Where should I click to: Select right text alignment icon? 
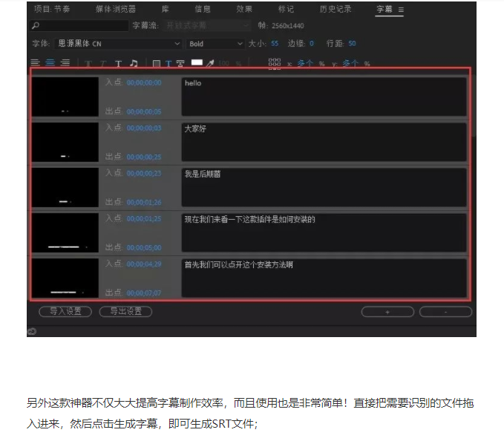click(x=65, y=62)
